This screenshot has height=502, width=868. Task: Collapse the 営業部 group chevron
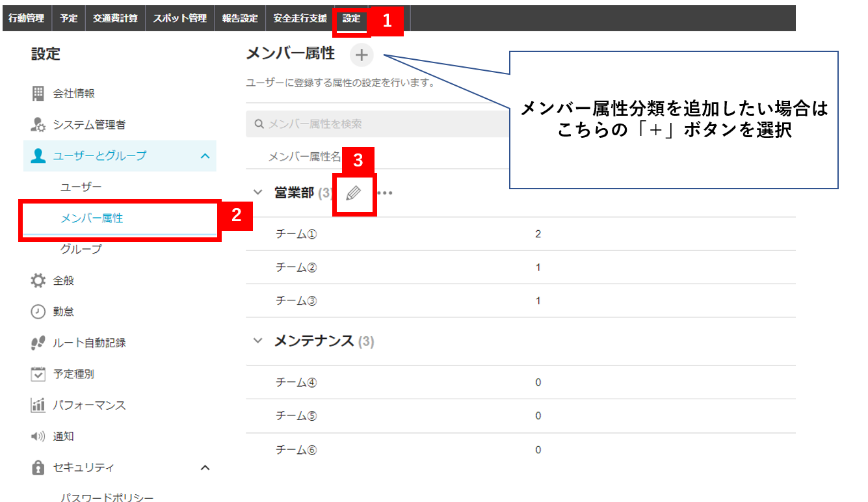[x=258, y=192]
